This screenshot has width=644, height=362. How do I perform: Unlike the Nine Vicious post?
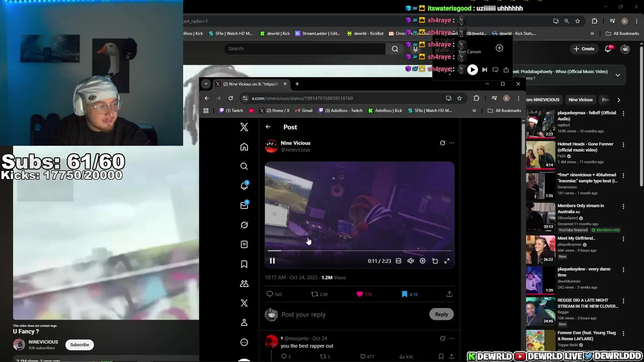click(364, 294)
